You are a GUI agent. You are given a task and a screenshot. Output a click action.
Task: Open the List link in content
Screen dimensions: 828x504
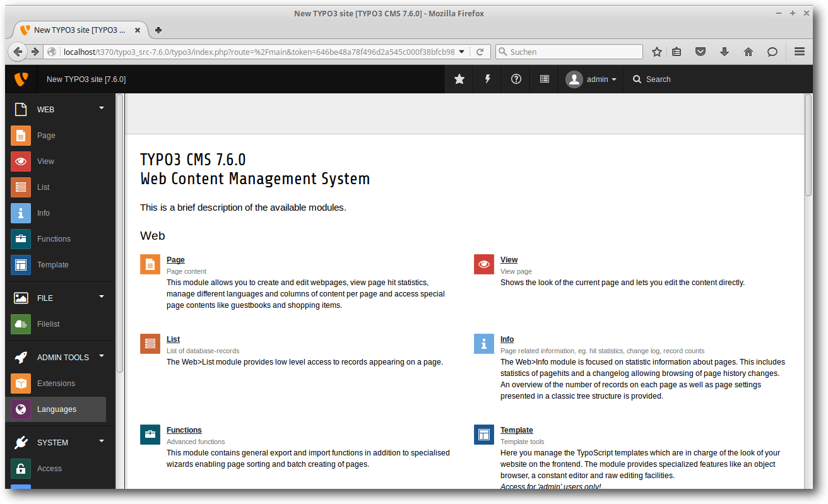[x=173, y=339]
